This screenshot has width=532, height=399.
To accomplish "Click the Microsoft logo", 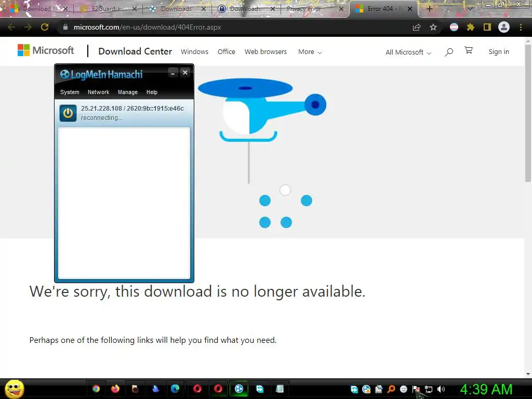I will (46, 50).
